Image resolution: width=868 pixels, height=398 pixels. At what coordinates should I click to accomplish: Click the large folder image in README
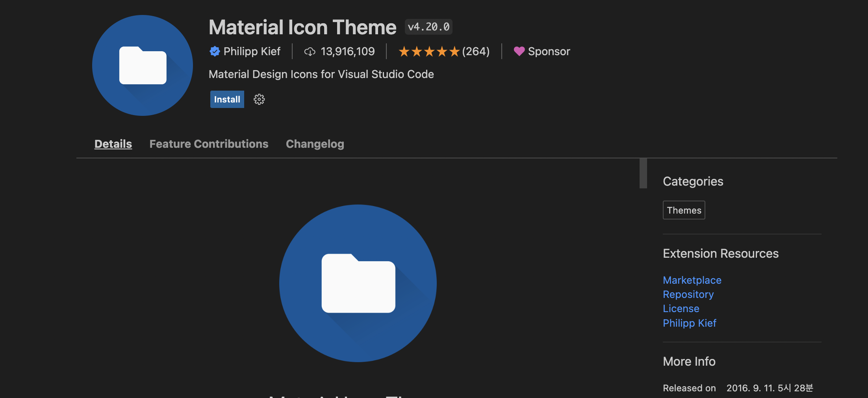click(358, 283)
